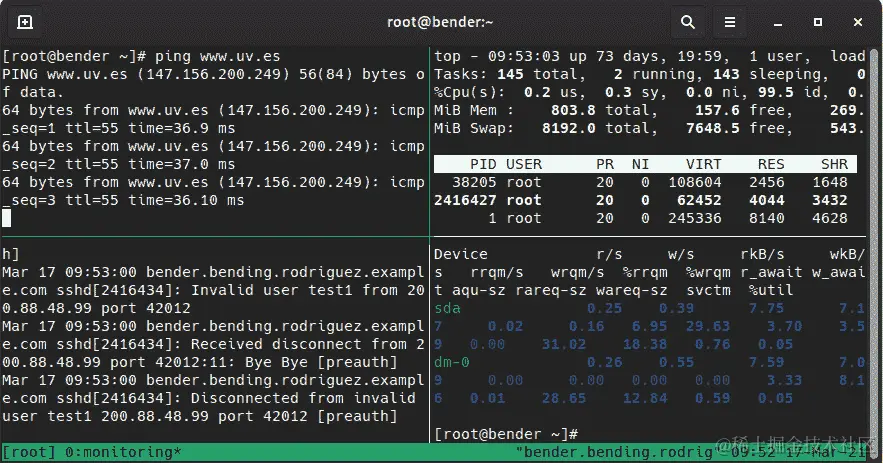This screenshot has width=883, height=463.
Task: Select process row with PID 38205
Action: click(x=645, y=182)
